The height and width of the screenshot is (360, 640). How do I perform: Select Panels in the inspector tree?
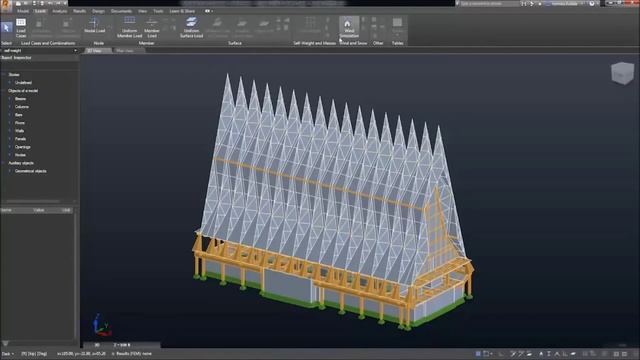(20, 139)
